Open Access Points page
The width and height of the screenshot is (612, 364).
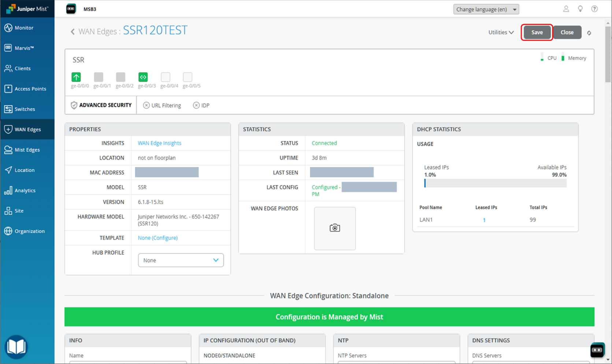tap(27, 89)
